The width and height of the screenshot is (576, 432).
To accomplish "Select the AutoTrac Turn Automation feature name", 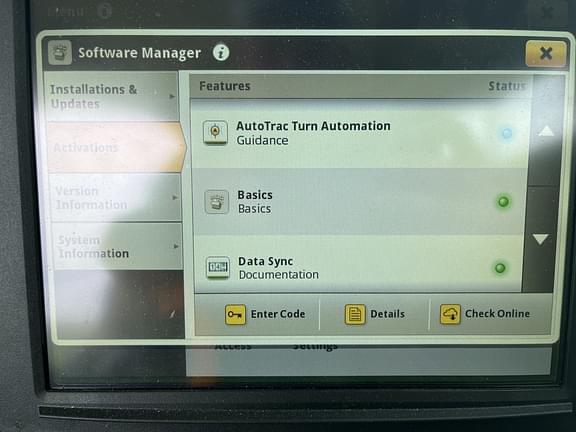I will pyautogui.click(x=313, y=126).
